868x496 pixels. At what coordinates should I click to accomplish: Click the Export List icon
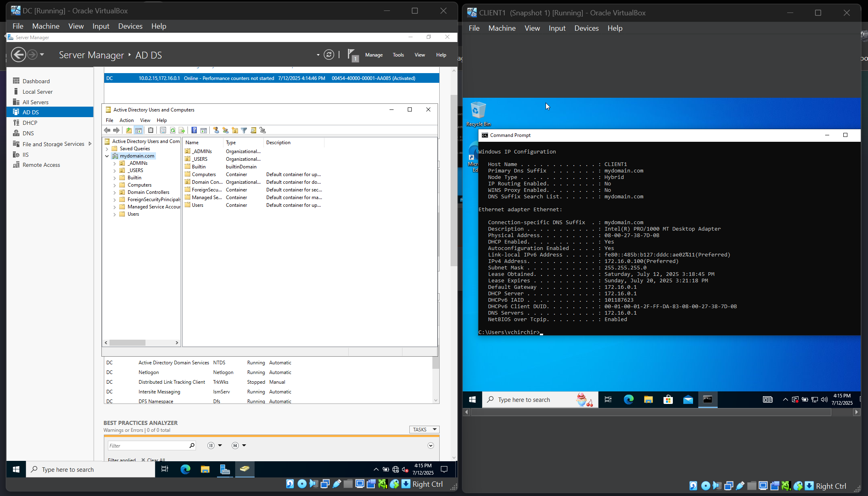coord(182,130)
